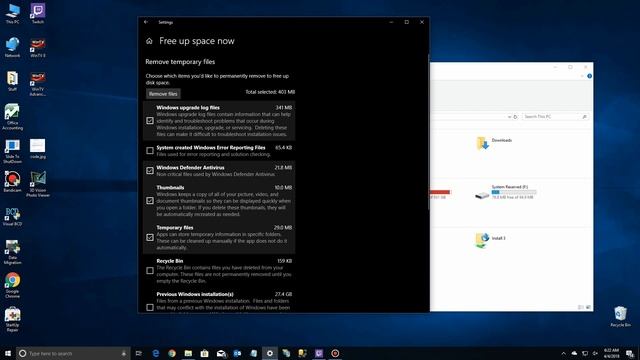640x360 pixels.
Task: Open the Windows Start menu
Action: click(x=7, y=353)
